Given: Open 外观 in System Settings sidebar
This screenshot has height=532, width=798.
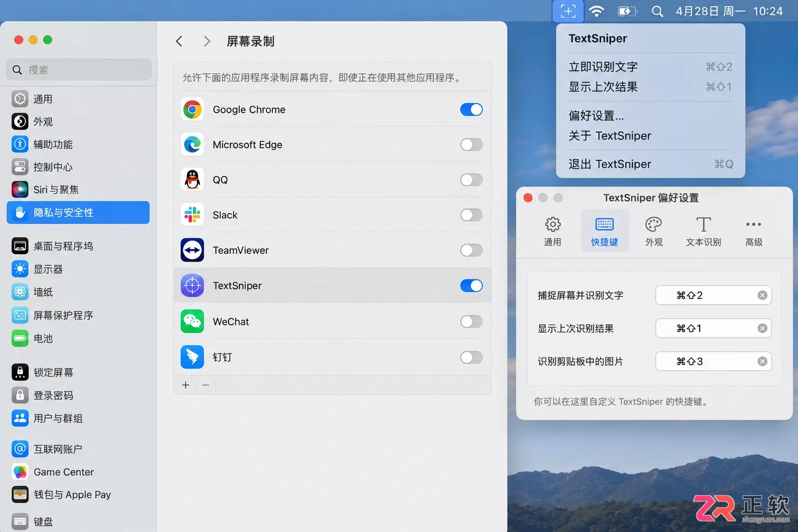Looking at the screenshot, I should (78, 122).
